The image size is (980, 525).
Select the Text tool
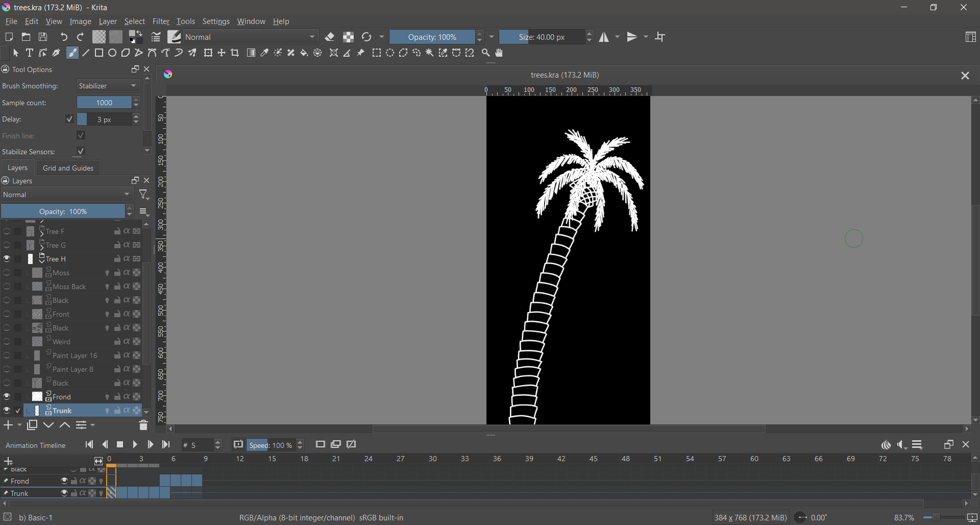pyautogui.click(x=30, y=53)
